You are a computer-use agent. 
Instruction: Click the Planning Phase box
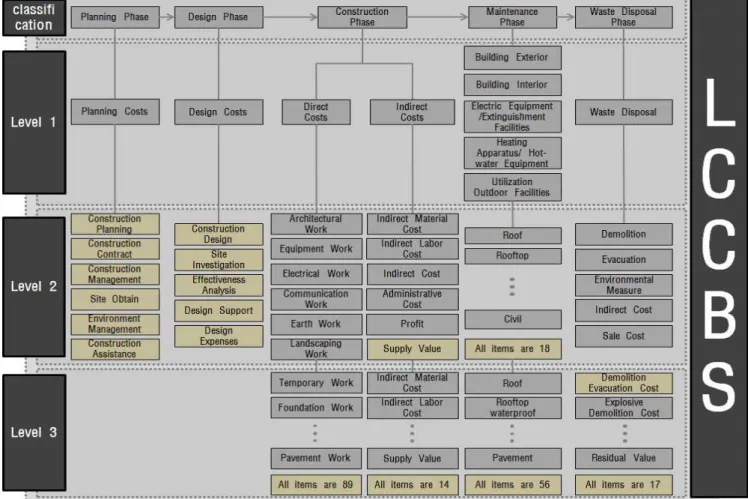115,17
